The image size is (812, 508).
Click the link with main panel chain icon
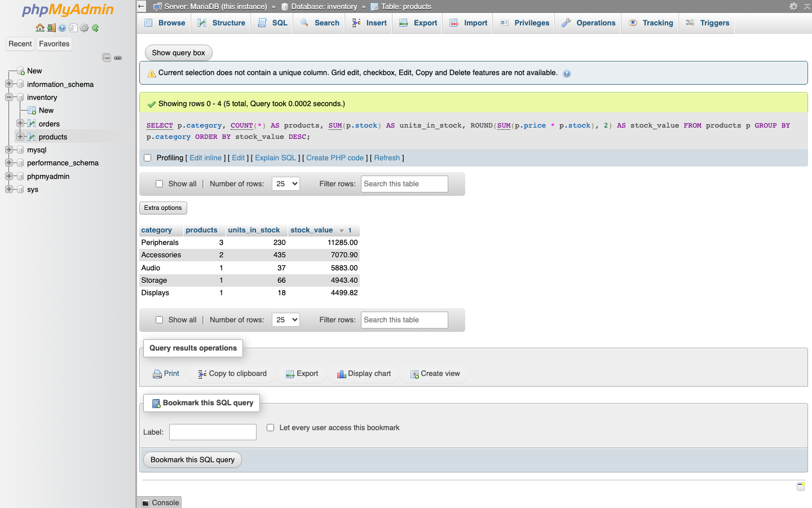[118, 58]
